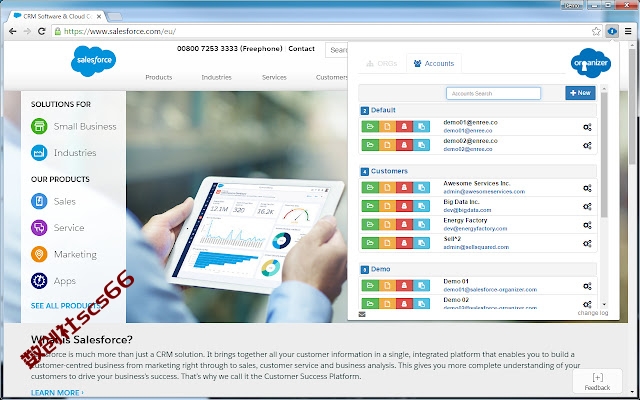This screenshot has height=400, width=640.
Task: Click blue copy icon for Demo 01
Action: pyautogui.click(x=421, y=285)
